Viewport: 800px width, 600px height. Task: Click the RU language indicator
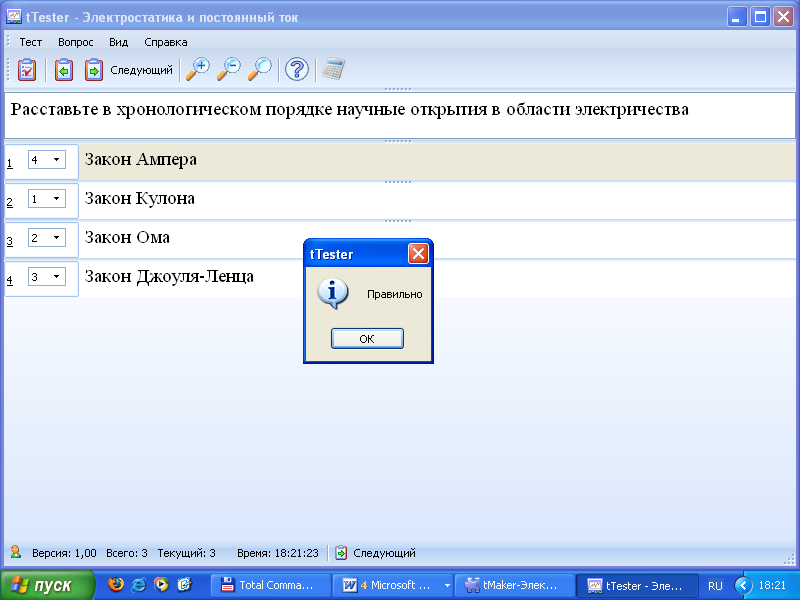coord(715,586)
